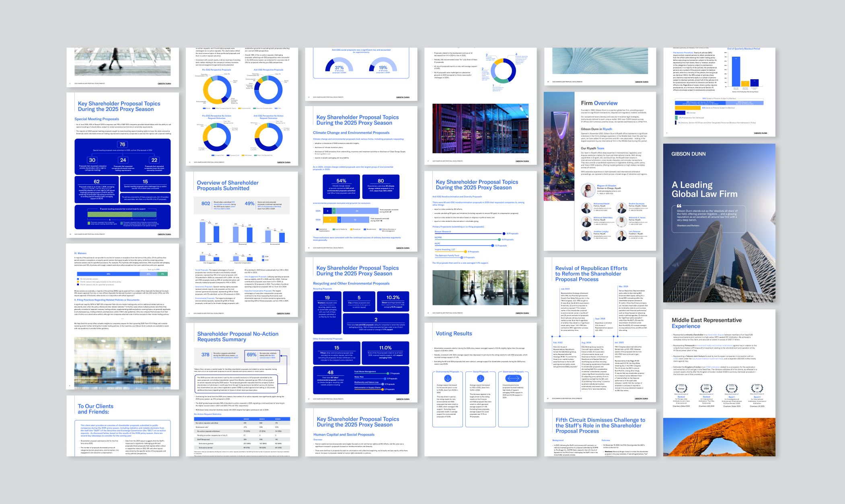
Task: Click the yellow 20% blackout bar
Action: click(x=687, y=108)
